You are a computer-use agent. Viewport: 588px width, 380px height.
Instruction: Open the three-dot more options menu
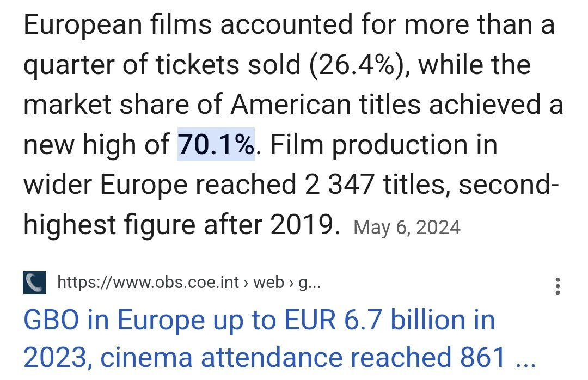557,286
